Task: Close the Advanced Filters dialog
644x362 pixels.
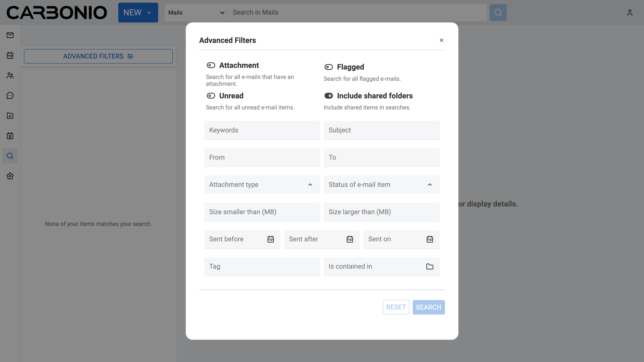Action: click(441, 40)
